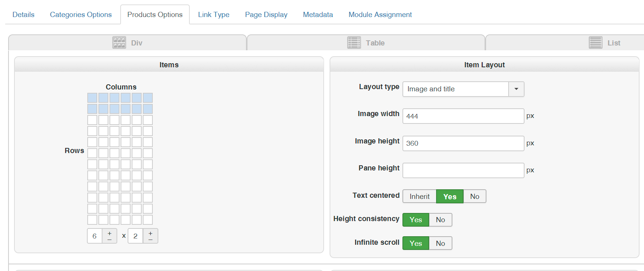
Task: Click the List layout icon
Action: (x=595, y=43)
